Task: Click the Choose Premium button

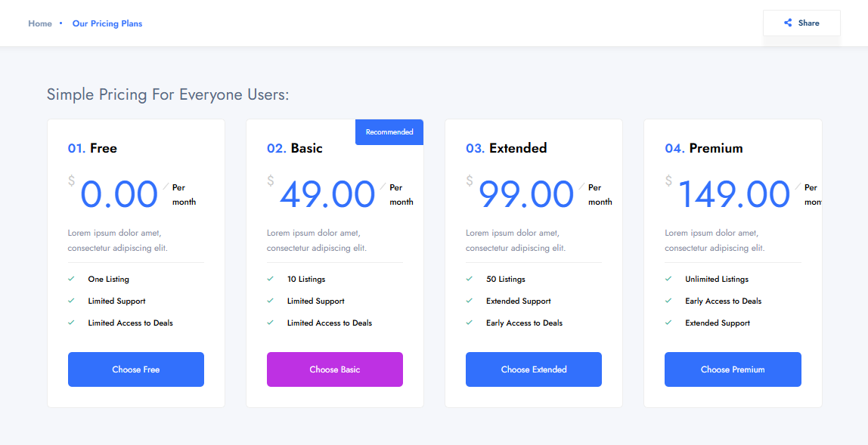Action: click(x=732, y=369)
